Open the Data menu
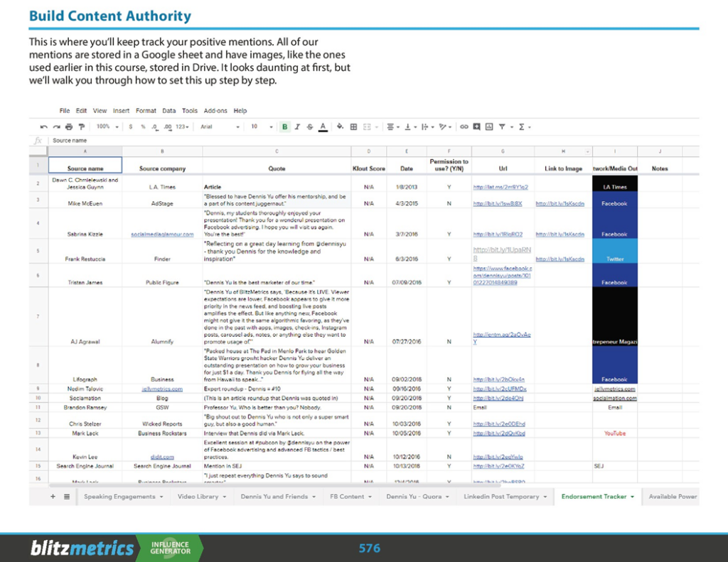Image resolution: width=728 pixels, height=562 pixels. 169,111
